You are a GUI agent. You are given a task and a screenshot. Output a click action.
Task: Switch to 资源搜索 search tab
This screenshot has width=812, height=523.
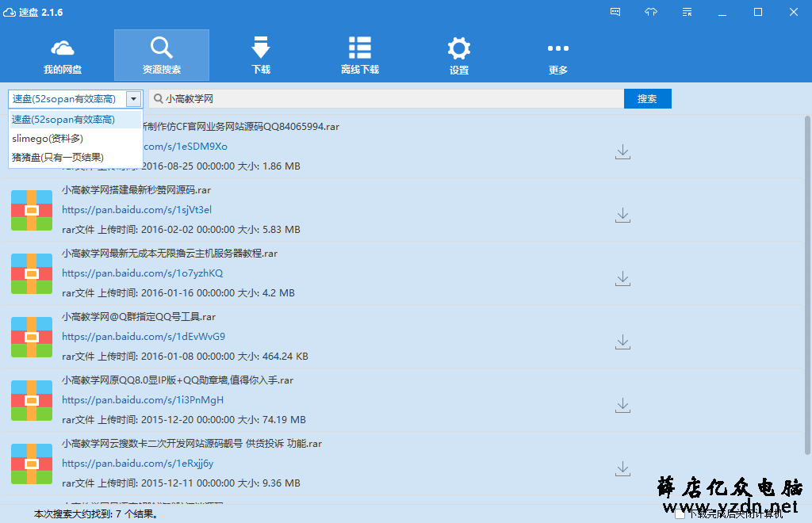(162, 55)
